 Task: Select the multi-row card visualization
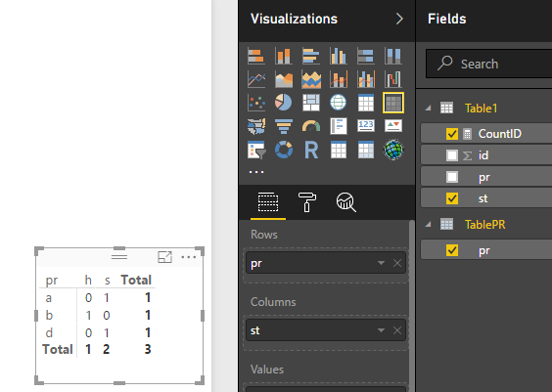pos(339,126)
